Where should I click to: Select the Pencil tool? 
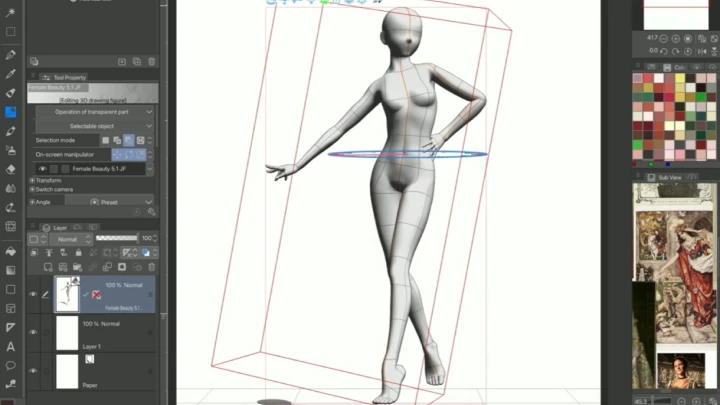click(11, 74)
